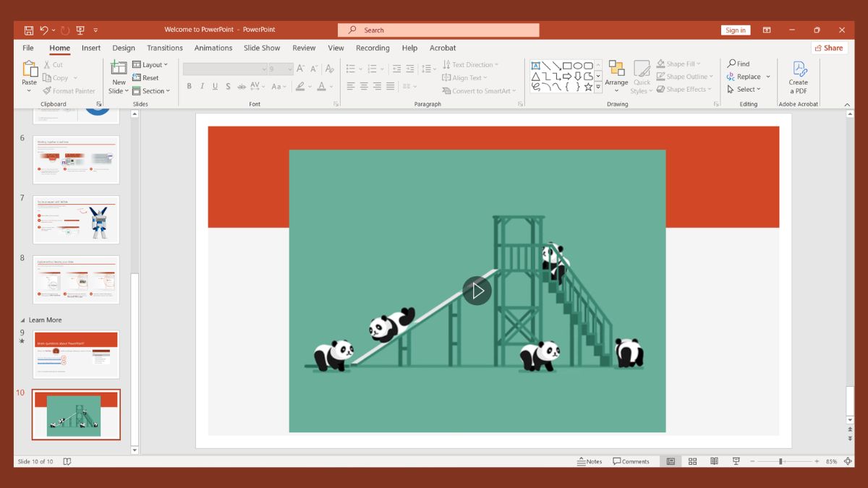Switch to the Animations tab
Screen dimensions: 868x488
pos(213,48)
